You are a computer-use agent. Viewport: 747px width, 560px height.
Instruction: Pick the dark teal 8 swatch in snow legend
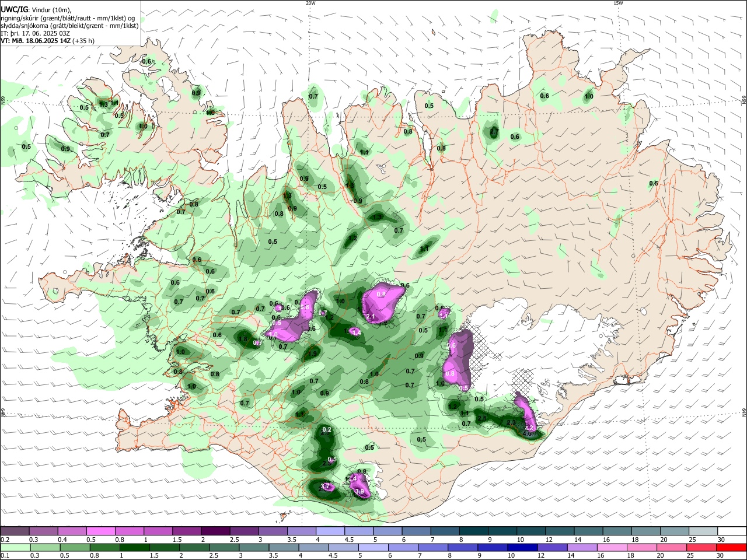pyautogui.click(x=474, y=531)
